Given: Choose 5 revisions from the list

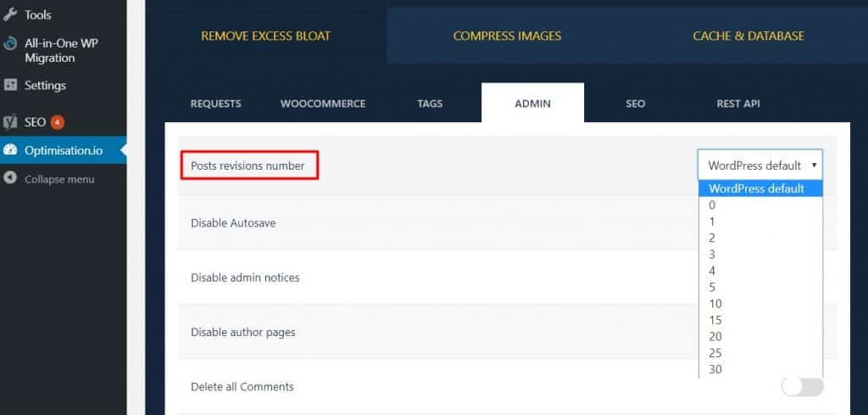Looking at the screenshot, I should pos(760,287).
